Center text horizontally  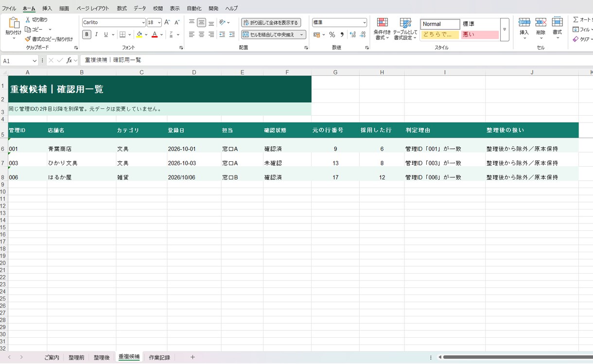(x=201, y=35)
